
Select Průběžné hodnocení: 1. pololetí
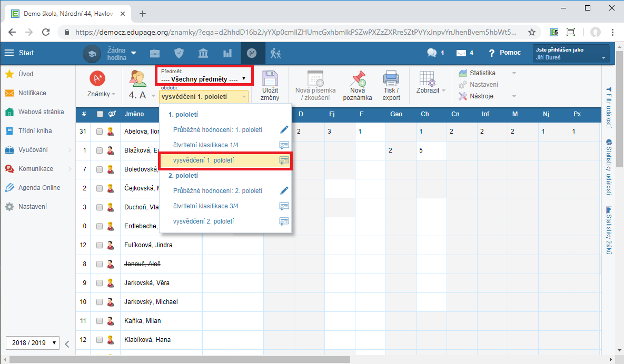[x=217, y=129]
